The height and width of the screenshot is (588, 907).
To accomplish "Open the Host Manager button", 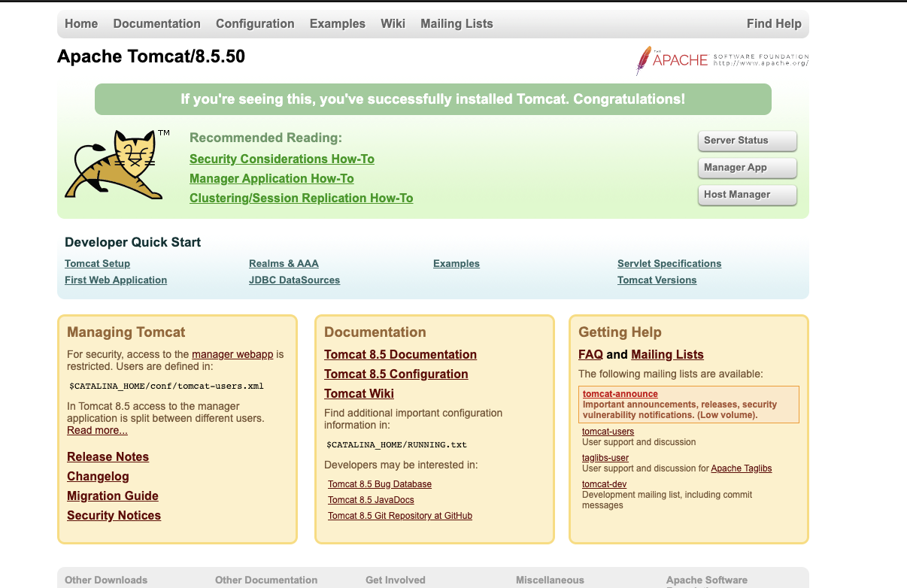I will [x=747, y=195].
